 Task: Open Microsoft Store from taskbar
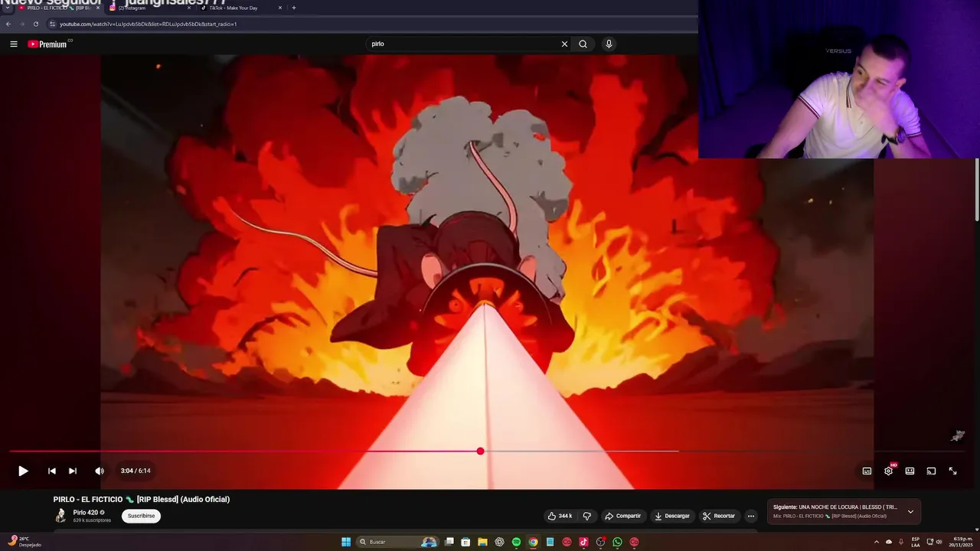click(x=465, y=542)
